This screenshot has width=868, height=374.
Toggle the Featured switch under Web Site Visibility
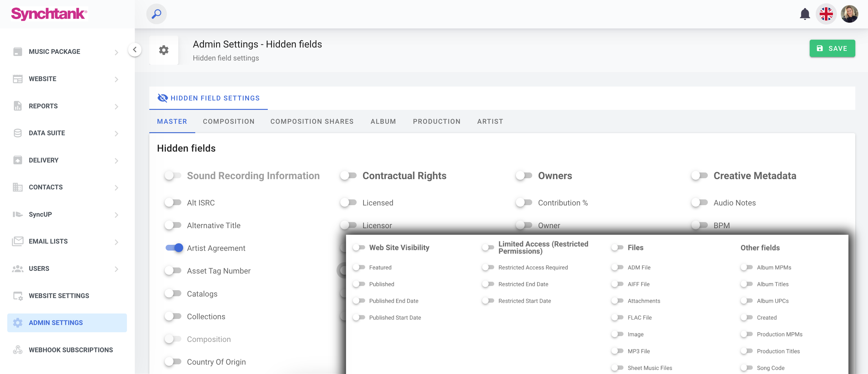pos(359,267)
